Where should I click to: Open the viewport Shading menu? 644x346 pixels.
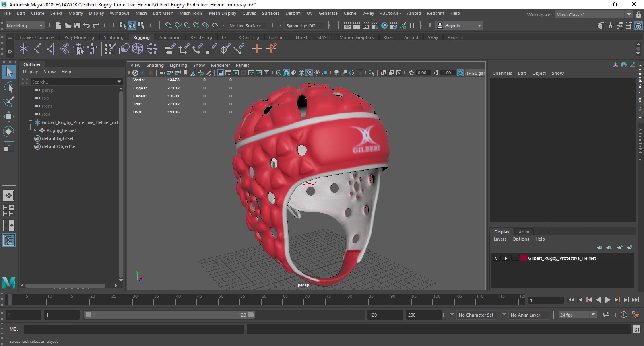click(155, 65)
